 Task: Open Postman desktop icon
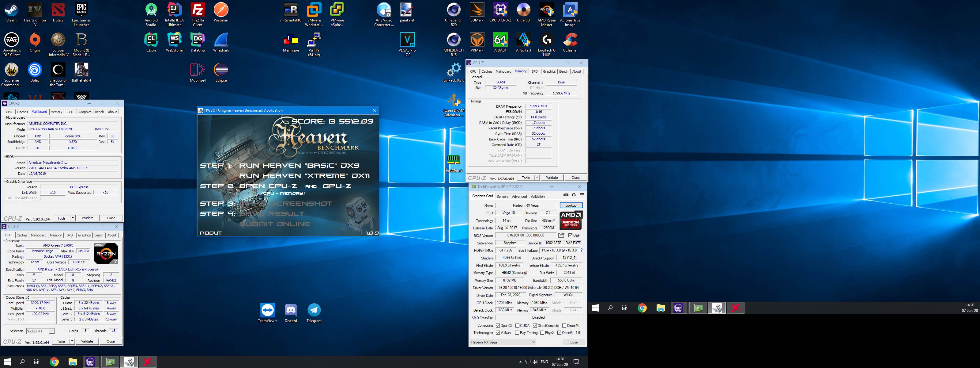[221, 13]
